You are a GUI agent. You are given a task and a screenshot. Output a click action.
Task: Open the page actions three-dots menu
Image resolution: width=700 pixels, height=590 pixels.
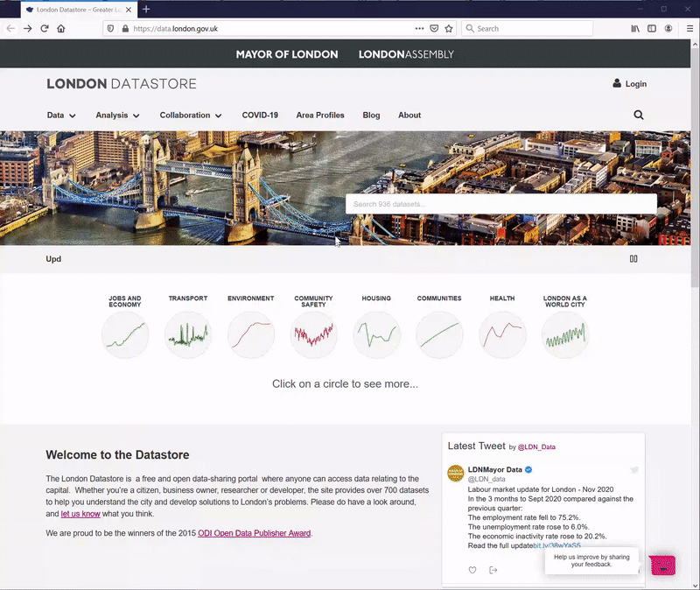(x=419, y=29)
